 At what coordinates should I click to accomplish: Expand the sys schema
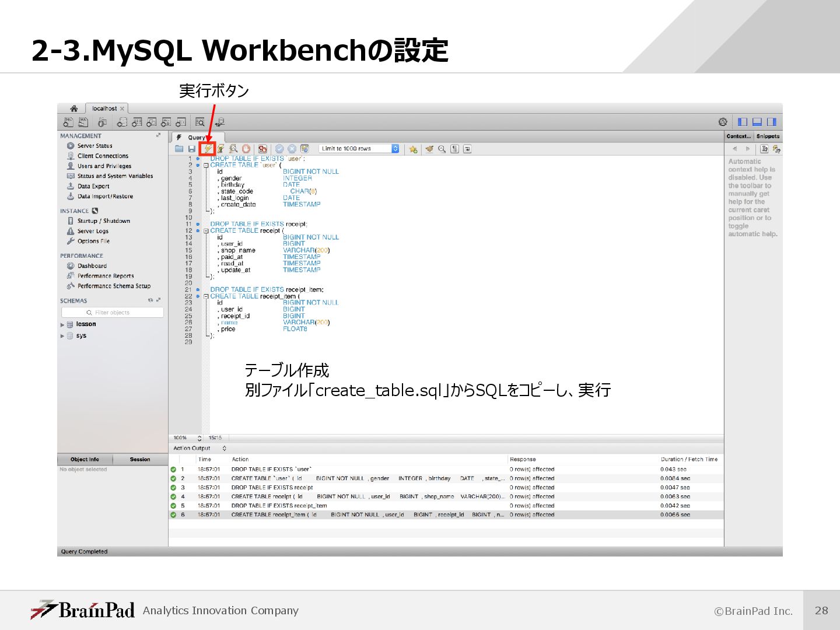point(62,336)
